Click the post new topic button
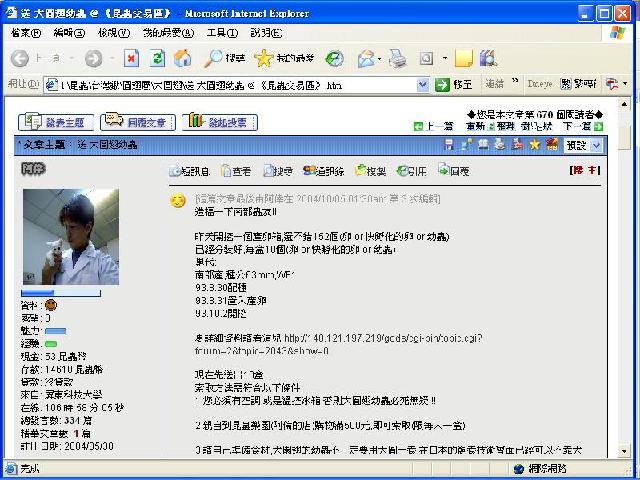This screenshot has width=640, height=480. pyautogui.click(x=56, y=122)
